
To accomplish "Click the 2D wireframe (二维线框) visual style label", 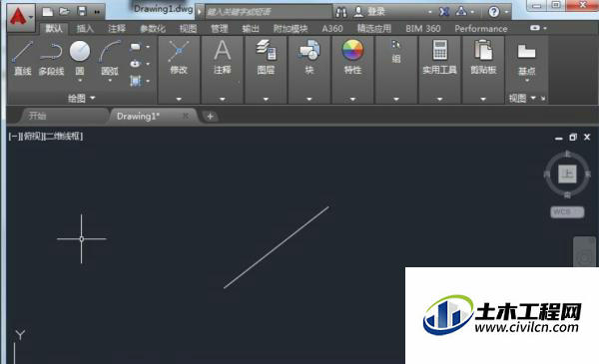I will coord(63,137).
